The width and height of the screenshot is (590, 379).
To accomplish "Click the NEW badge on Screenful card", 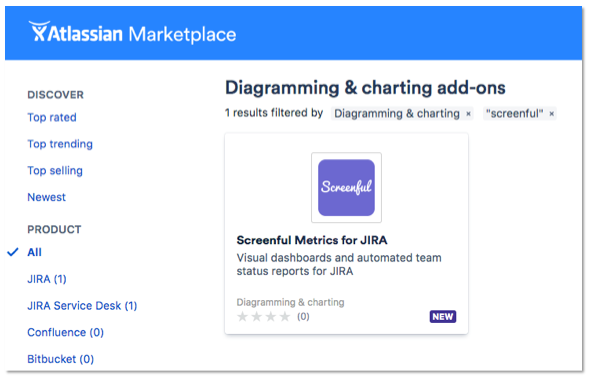I will (x=443, y=317).
